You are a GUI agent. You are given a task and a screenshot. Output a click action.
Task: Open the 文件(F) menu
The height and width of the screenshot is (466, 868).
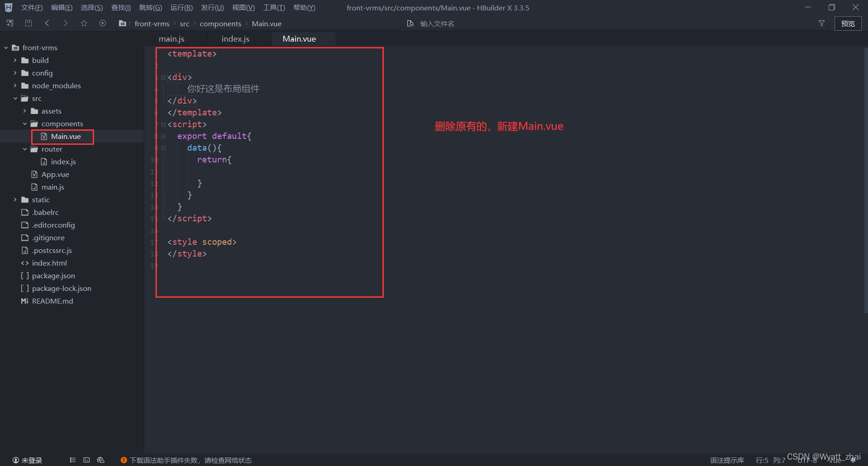point(32,8)
